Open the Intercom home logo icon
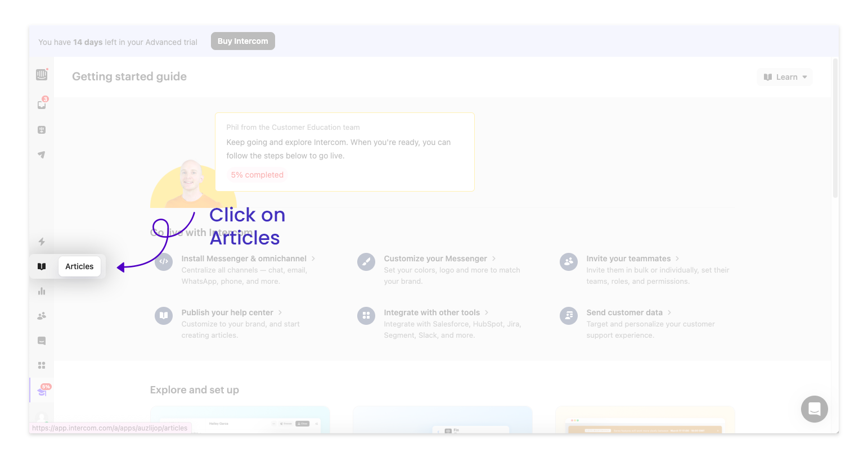This screenshot has height=458, width=868. click(x=42, y=75)
